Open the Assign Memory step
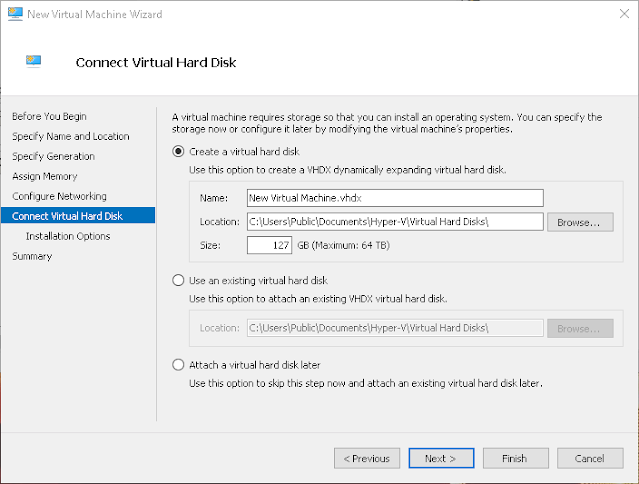 (46, 176)
